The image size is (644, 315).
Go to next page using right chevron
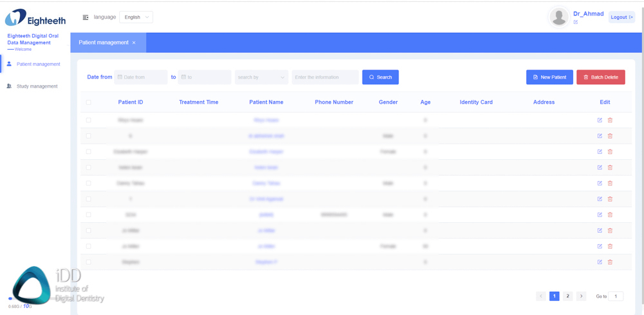tap(581, 296)
